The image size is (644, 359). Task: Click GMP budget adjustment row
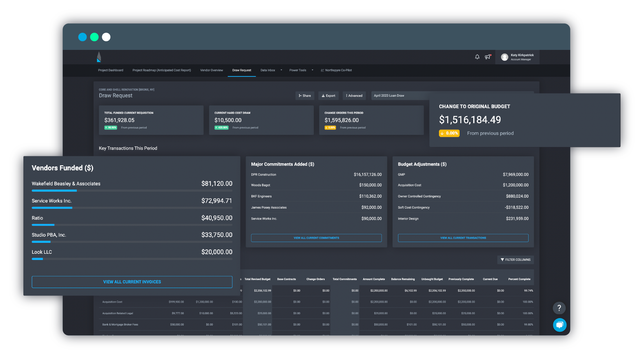(463, 175)
